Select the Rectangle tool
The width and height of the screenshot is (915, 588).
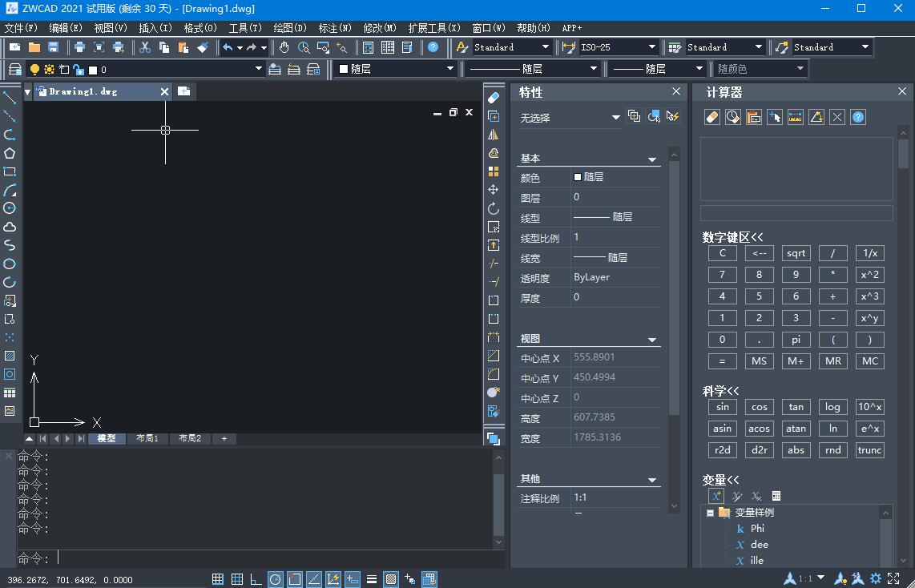click(x=10, y=171)
